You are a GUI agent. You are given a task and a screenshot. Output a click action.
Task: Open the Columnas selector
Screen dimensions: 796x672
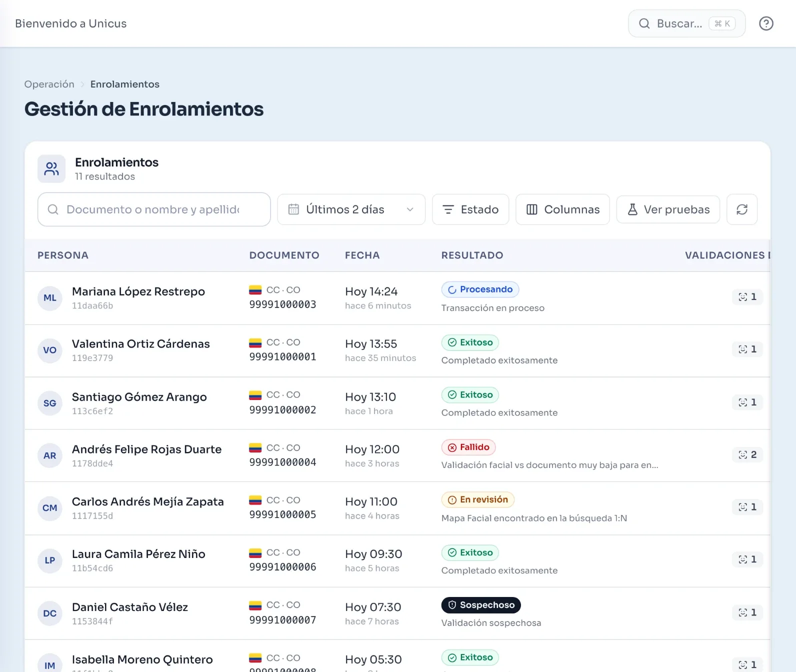click(x=562, y=209)
